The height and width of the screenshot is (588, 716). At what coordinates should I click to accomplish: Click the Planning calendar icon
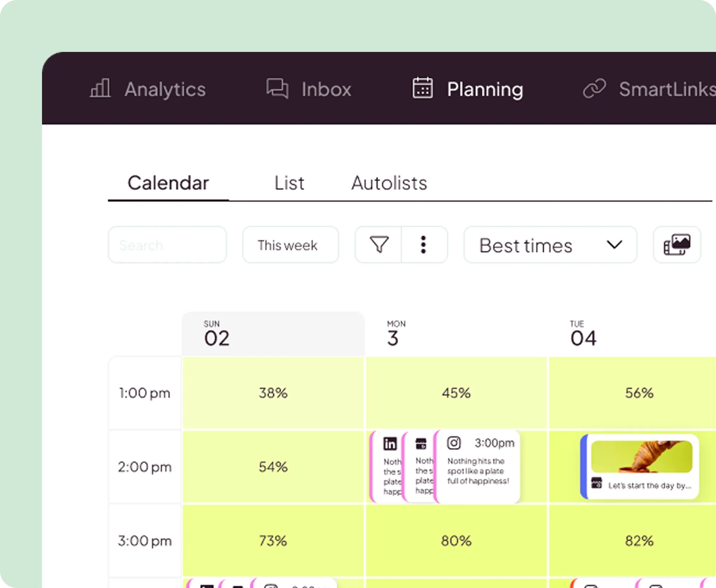coord(423,88)
